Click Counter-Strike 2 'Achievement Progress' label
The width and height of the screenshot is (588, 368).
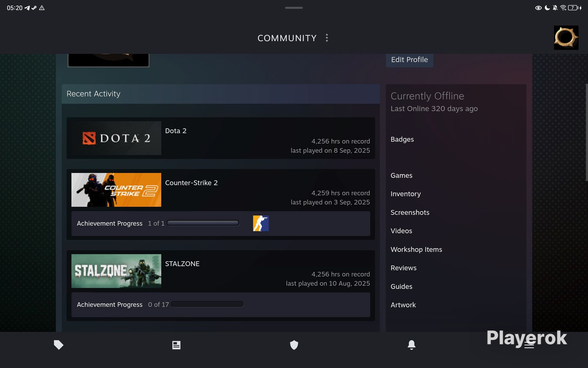(x=110, y=223)
